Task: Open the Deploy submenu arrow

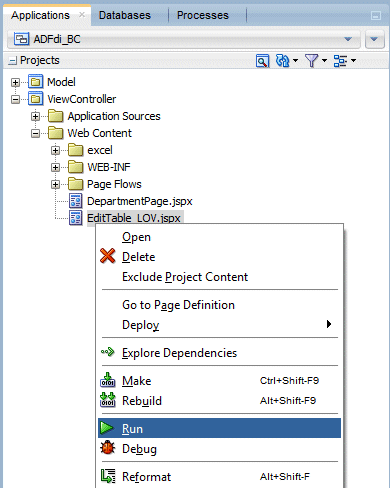Action: click(329, 324)
